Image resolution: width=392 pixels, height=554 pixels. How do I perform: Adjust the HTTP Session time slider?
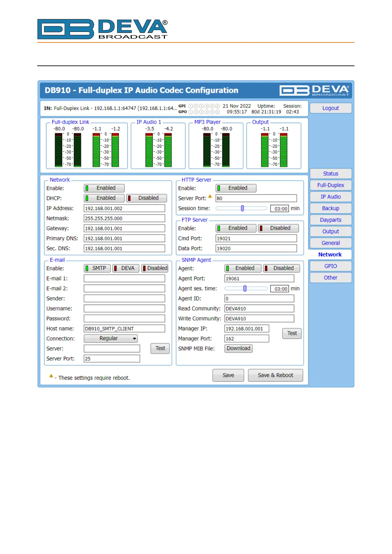(x=243, y=208)
